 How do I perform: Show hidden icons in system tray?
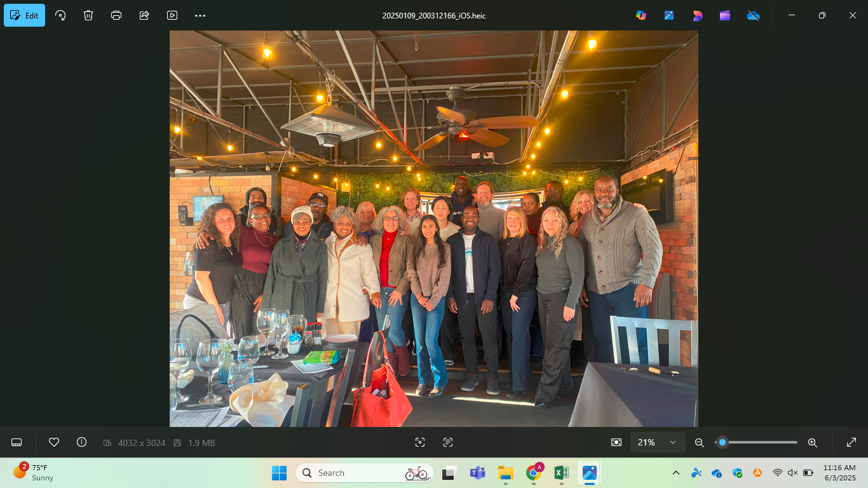(676, 473)
